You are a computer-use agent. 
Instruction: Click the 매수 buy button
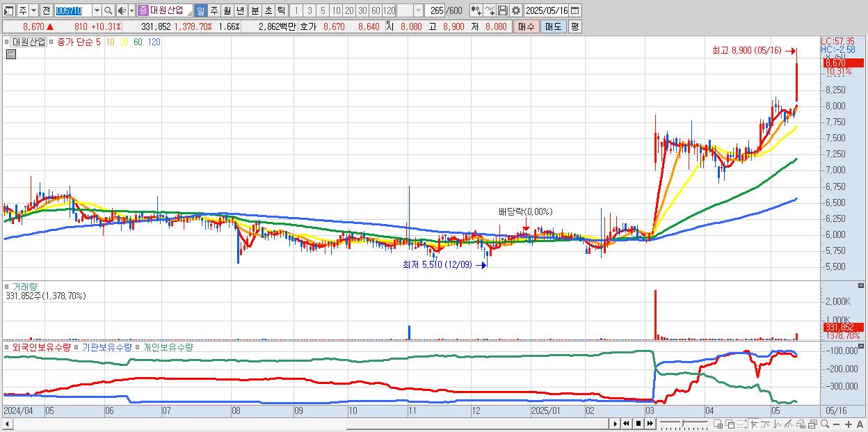point(526,26)
